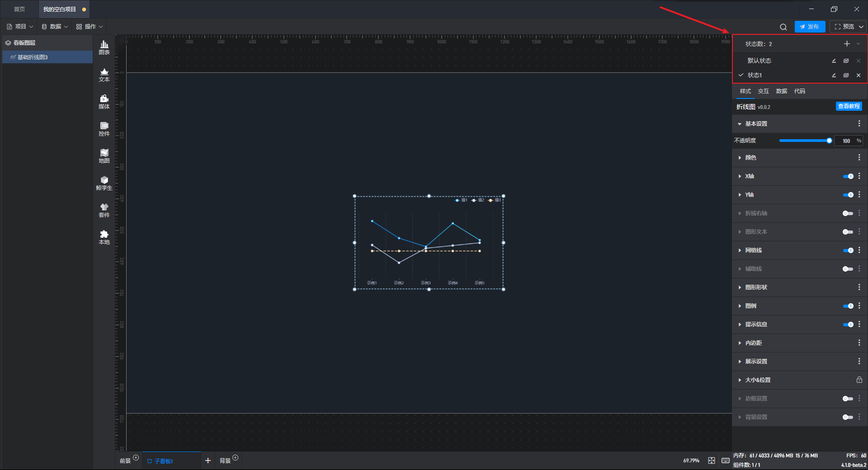Toggle the X轴 switch off
Viewport: 868px width, 470px height.
848,176
